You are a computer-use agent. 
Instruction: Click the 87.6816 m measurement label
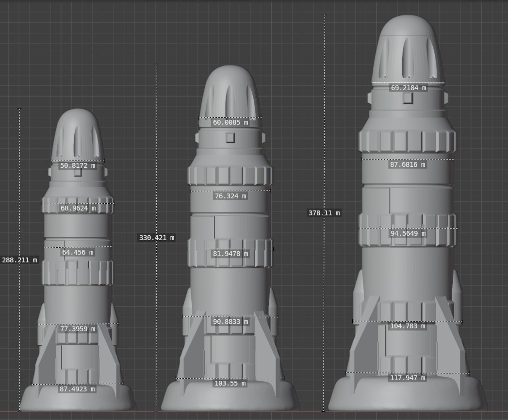[x=408, y=164]
